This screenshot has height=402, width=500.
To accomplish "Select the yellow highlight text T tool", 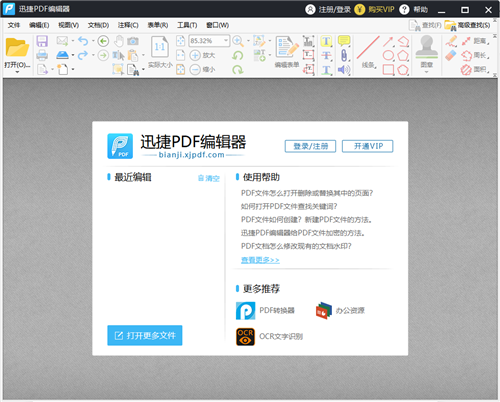I will pos(326,41).
